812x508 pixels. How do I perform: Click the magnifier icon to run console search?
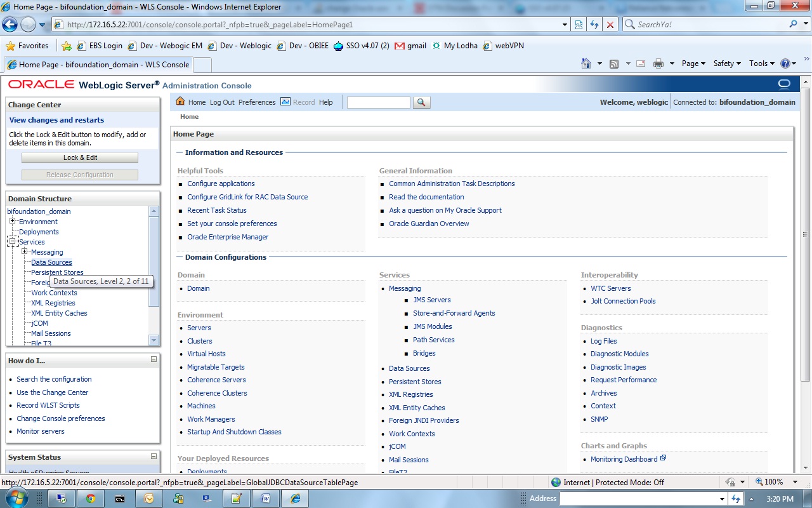coord(421,102)
